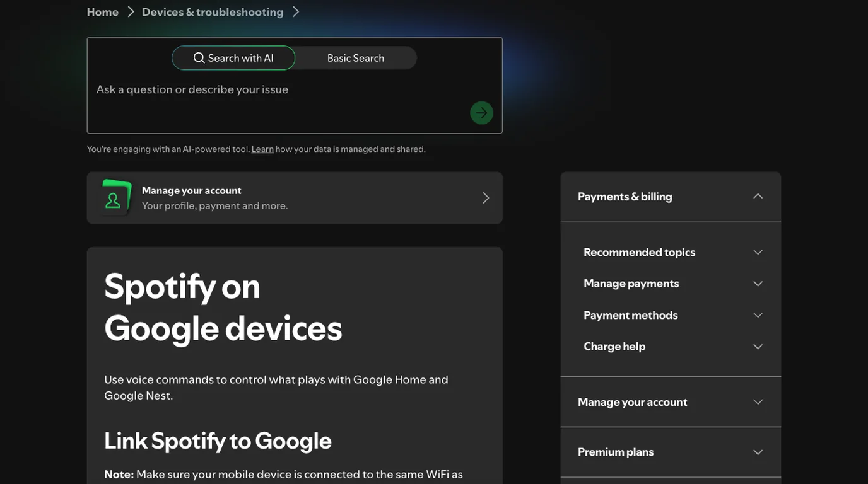Click the Link Spotify to Google heading
868x484 pixels.
click(218, 441)
